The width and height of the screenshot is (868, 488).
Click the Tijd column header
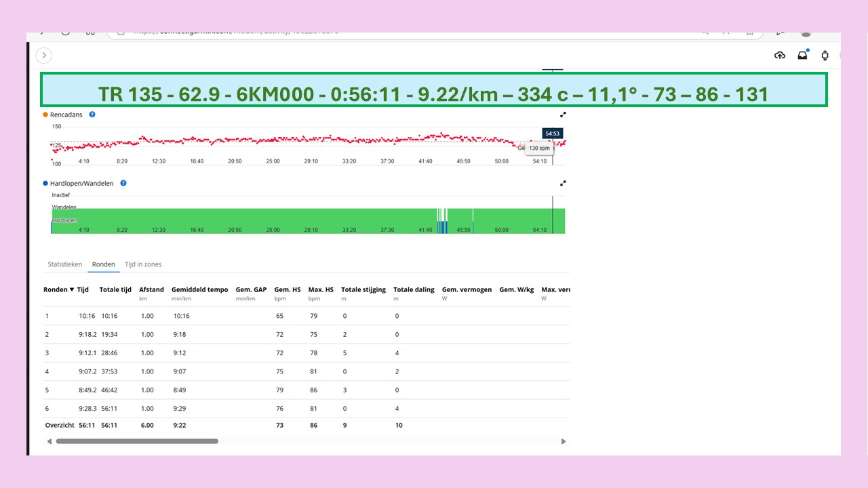pos(83,289)
